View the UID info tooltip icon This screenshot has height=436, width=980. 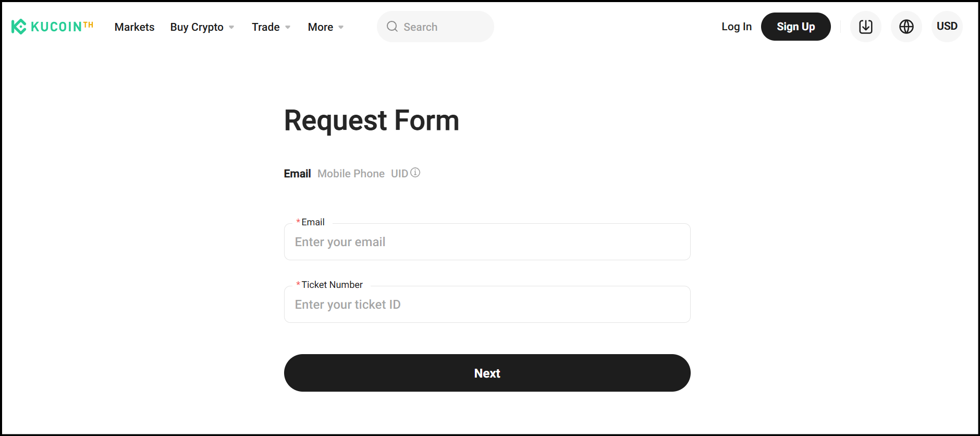tap(415, 172)
